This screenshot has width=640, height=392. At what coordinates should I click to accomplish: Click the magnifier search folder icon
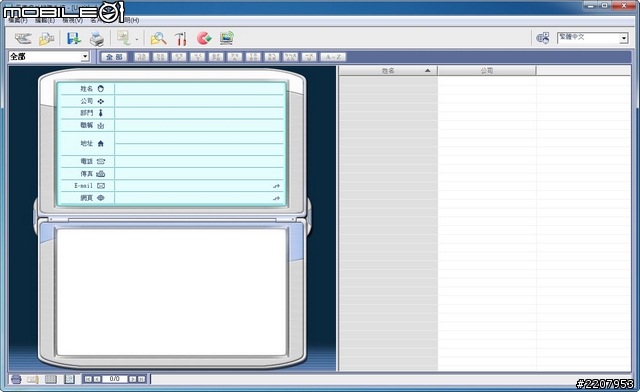pos(158,39)
